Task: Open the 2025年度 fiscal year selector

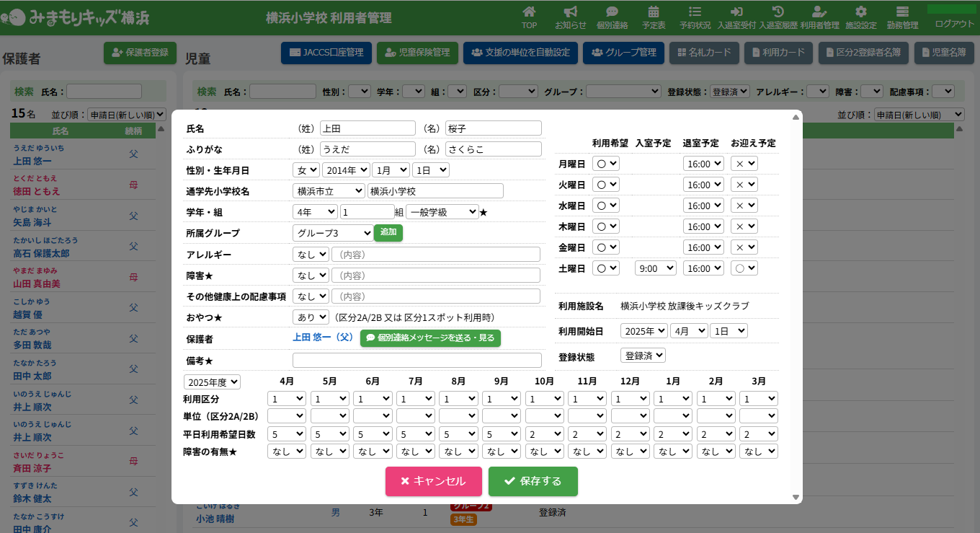Action: pos(212,382)
